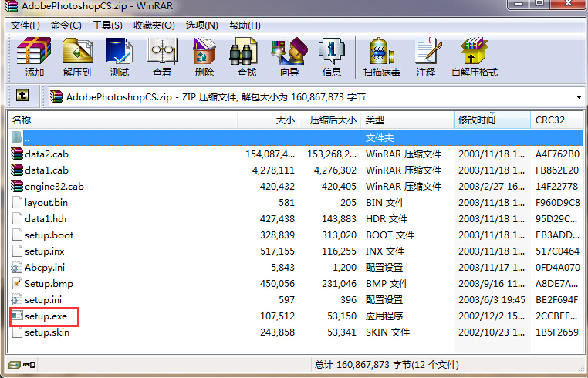Viewport: 588px width, 378px height.
Task: Click the date 2003/6/3 19:45 cell
Action: click(x=492, y=300)
